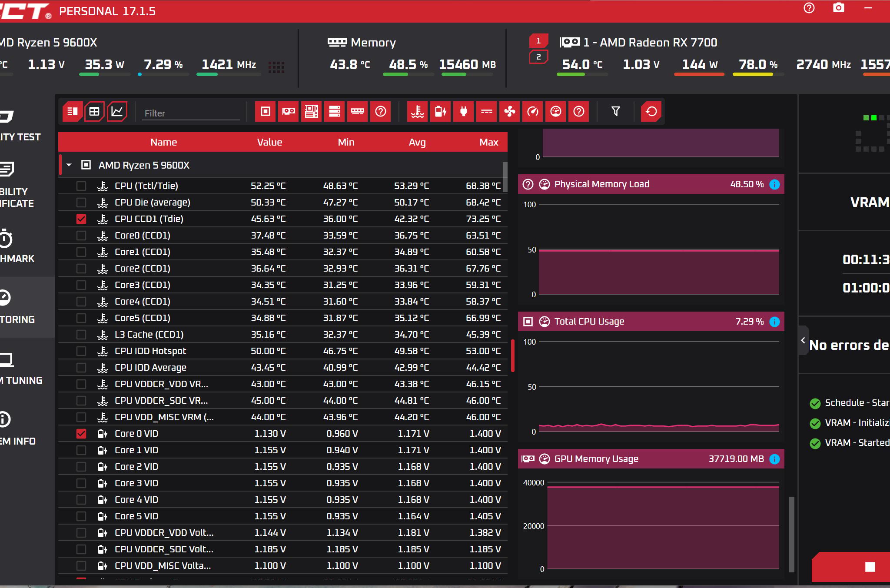Viewport: 890px width, 588px height.
Task: Select the CPU IOD Average row name
Action: point(150,368)
